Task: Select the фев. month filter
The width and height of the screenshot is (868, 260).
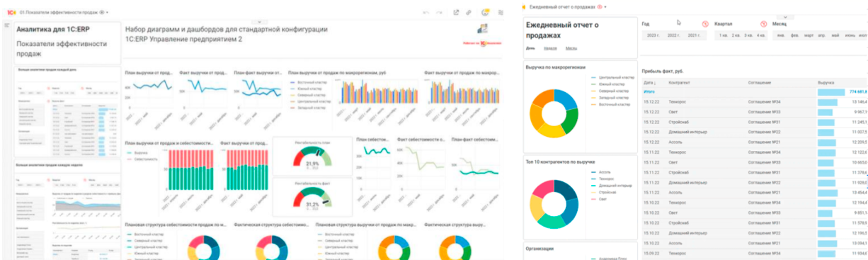Action: click(794, 35)
